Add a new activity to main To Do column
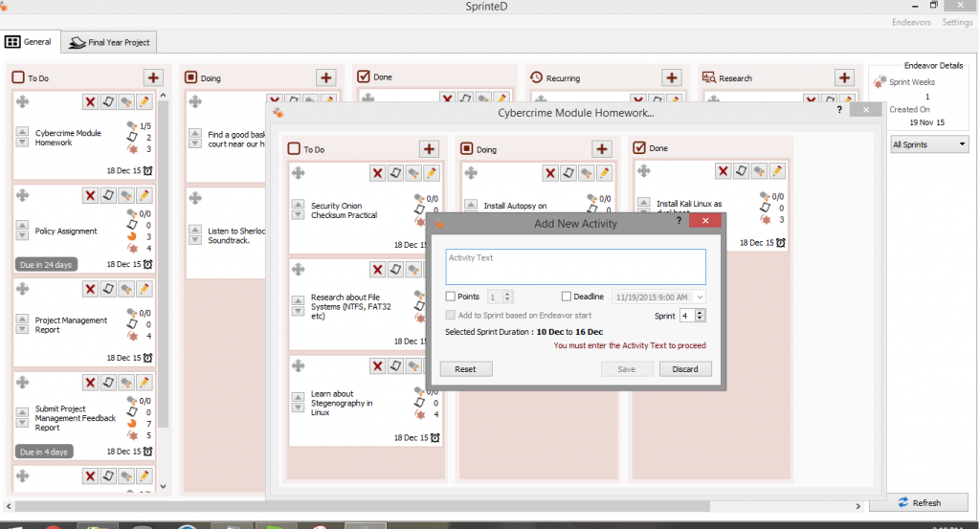Screen dimensions: 980x529 point(153,77)
